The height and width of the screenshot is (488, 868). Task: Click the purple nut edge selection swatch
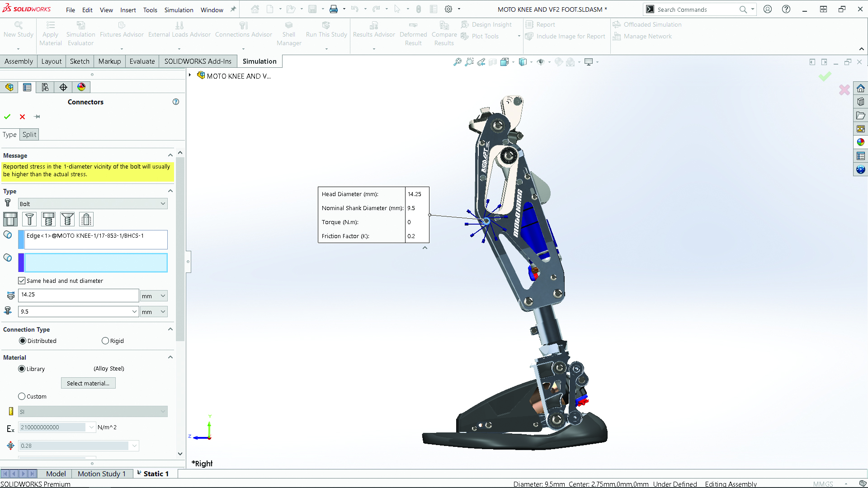21,263
